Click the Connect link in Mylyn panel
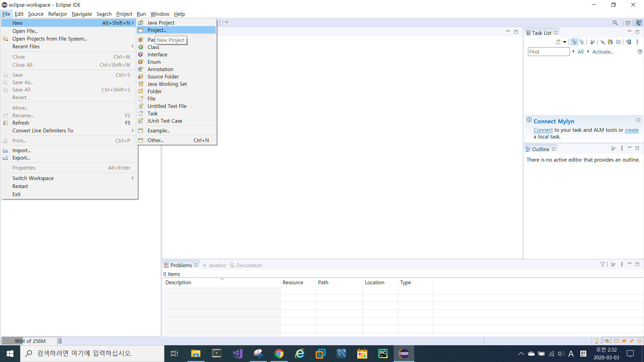The image size is (644, 362). coord(543,130)
